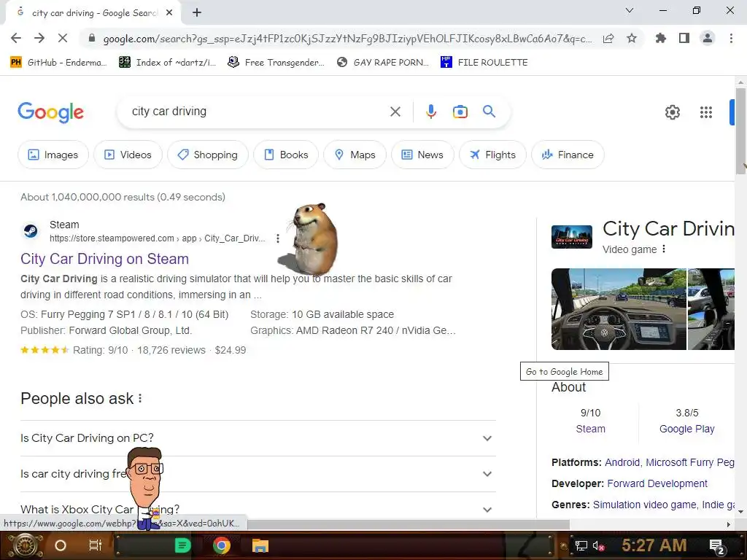Share this page icon in address bar
Screen dimensions: 747x560
pyautogui.click(x=608, y=39)
